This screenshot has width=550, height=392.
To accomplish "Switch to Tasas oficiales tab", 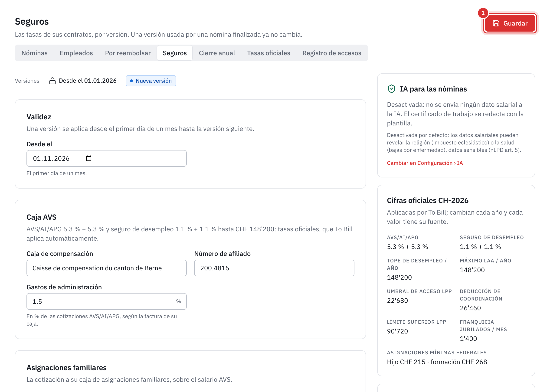I will 268,53.
